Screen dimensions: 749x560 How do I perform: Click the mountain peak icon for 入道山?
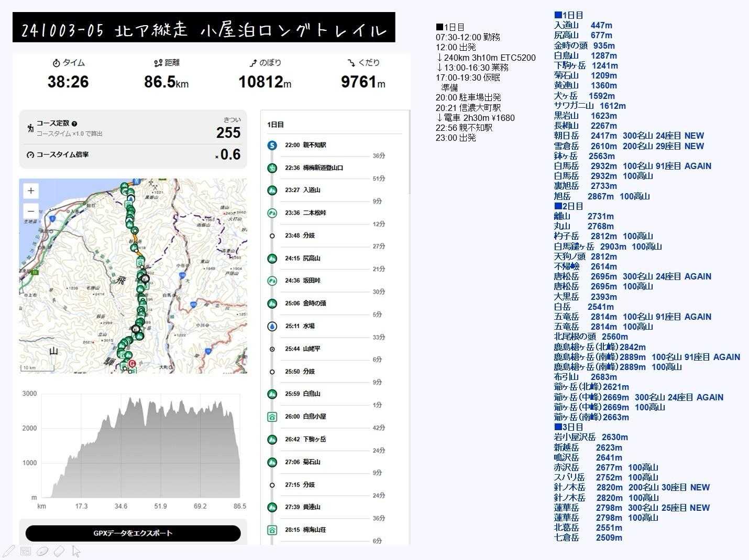tap(272, 191)
